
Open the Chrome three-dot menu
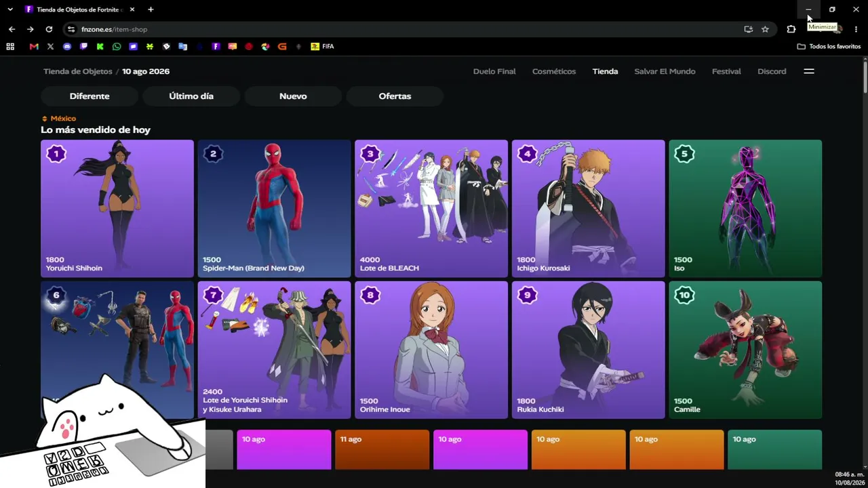click(x=856, y=29)
